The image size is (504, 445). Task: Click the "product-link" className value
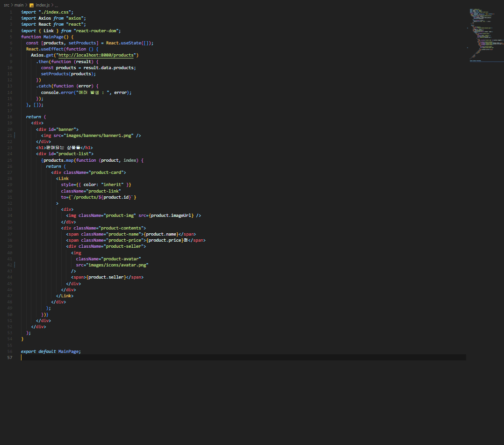click(x=103, y=191)
